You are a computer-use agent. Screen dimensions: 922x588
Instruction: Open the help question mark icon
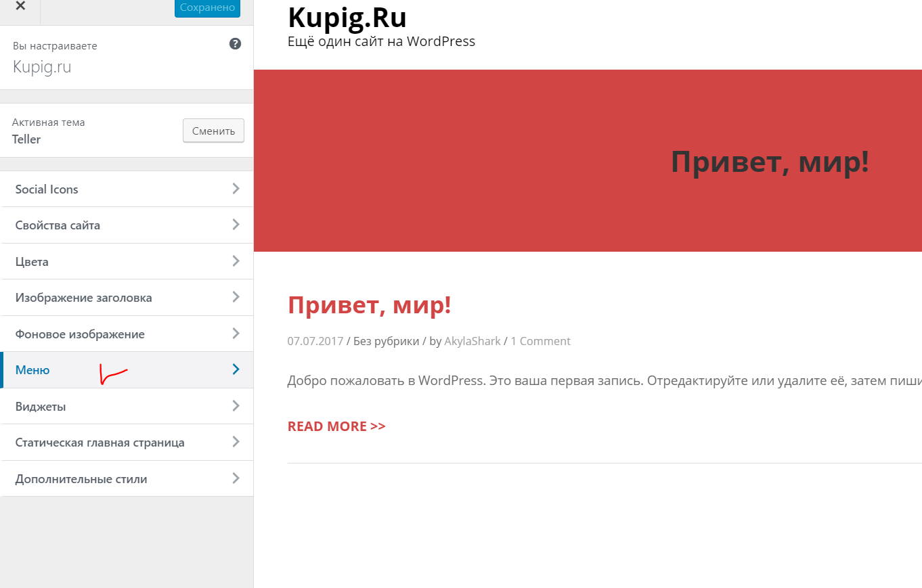235,44
